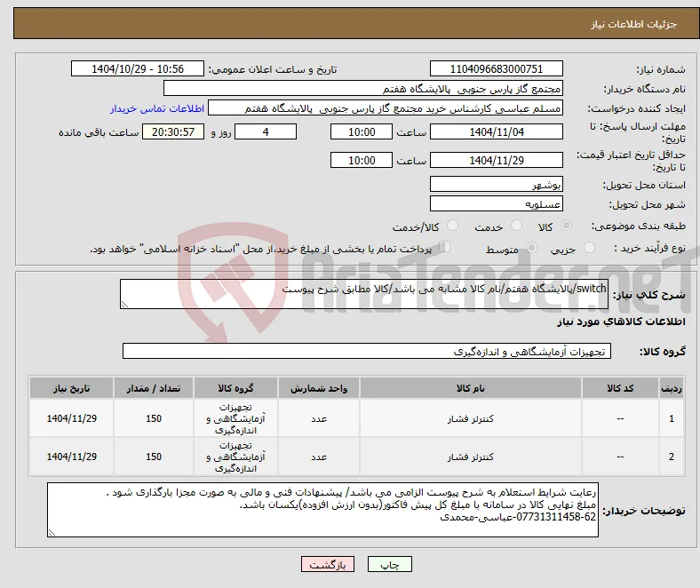
Task: Select the جزیی purchase type radio
Action: (589, 248)
